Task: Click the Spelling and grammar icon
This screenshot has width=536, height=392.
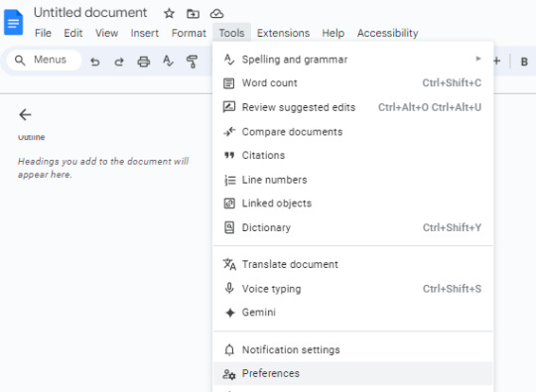Action: click(x=229, y=60)
